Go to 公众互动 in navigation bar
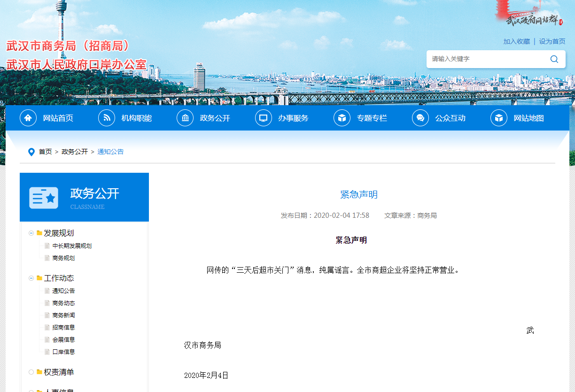 450,118
